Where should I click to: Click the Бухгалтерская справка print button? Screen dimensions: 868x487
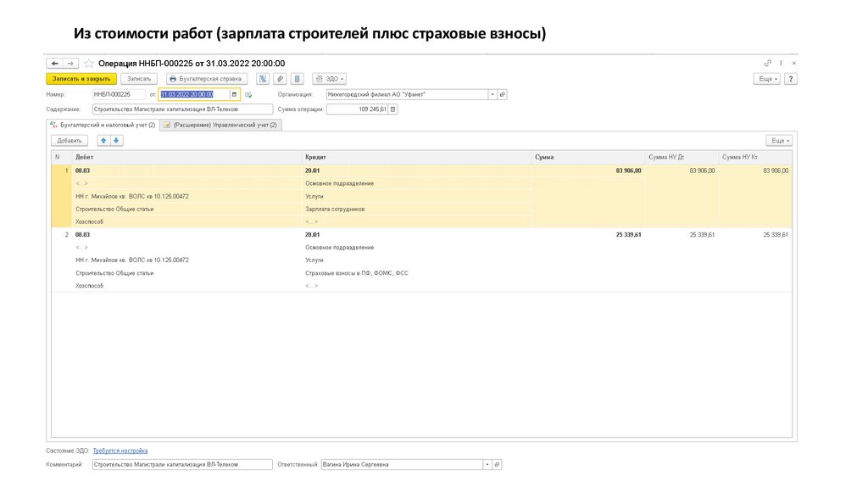tap(204, 78)
